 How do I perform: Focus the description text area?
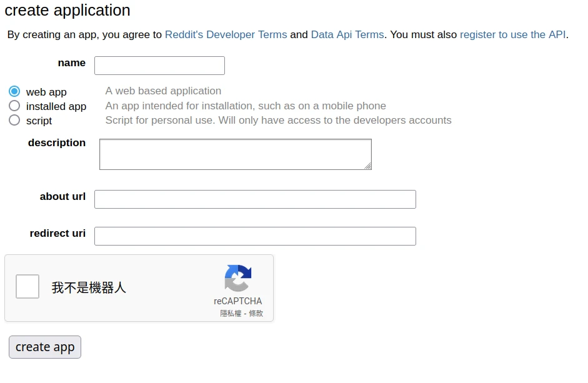235,154
